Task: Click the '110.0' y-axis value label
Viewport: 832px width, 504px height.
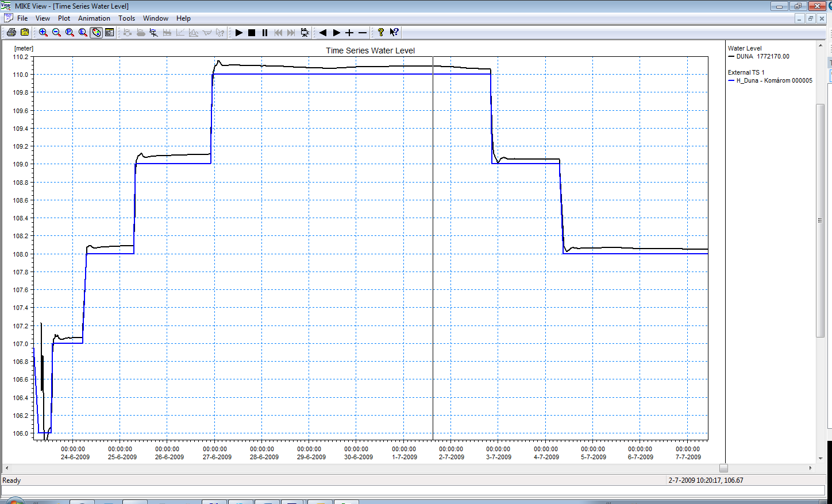Action: tap(21, 75)
